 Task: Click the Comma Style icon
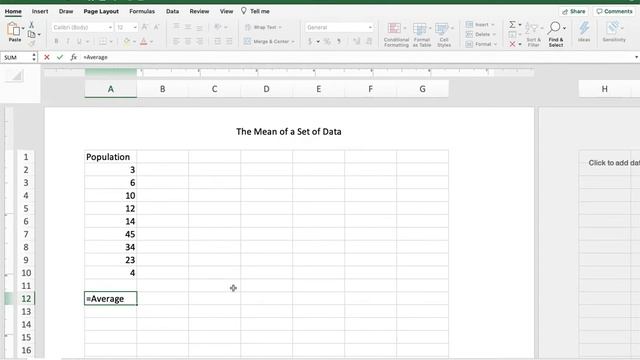pos(339,41)
